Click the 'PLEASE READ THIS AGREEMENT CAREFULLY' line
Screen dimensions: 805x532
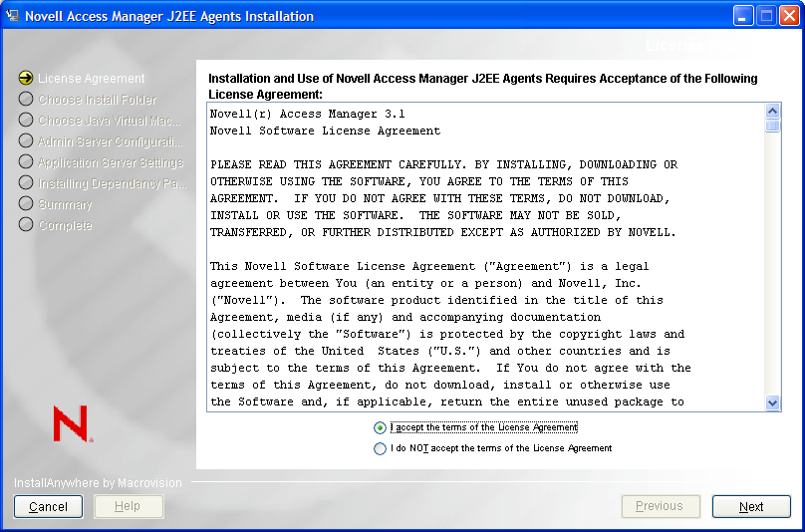443,164
